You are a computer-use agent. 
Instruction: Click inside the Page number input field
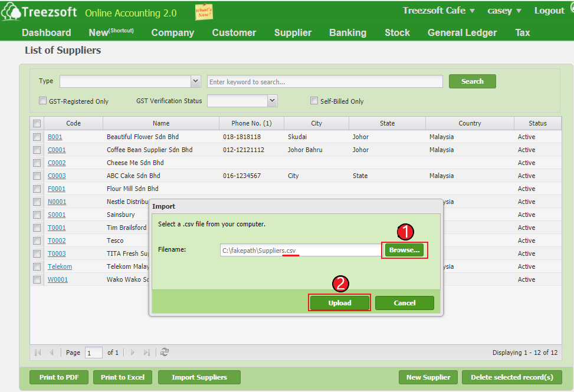click(x=93, y=352)
